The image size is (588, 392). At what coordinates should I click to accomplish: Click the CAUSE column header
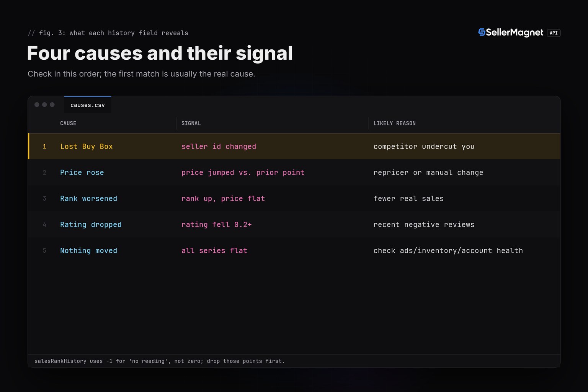point(68,123)
